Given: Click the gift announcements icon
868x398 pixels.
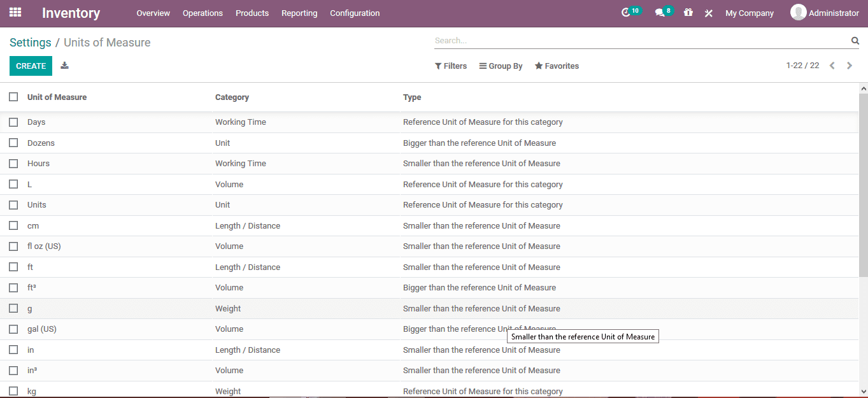Looking at the screenshot, I should (x=688, y=13).
